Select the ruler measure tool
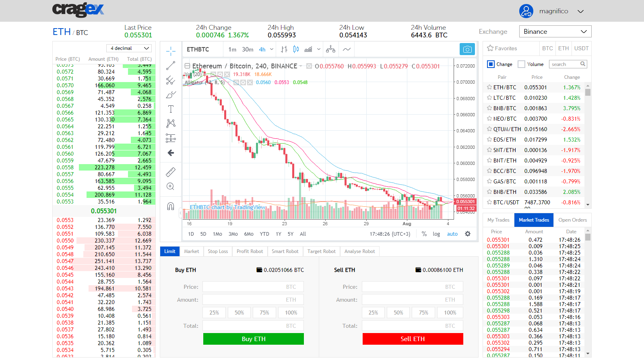The width and height of the screenshot is (644, 362). [x=171, y=172]
